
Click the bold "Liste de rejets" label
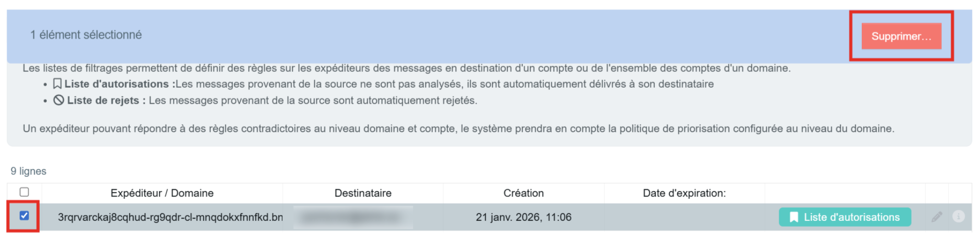[x=103, y=101]
